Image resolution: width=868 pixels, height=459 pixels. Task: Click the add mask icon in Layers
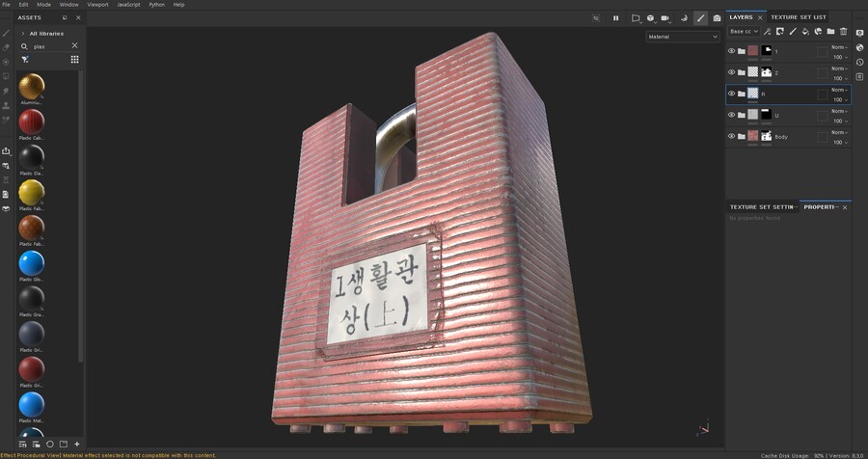click(780, 32)
